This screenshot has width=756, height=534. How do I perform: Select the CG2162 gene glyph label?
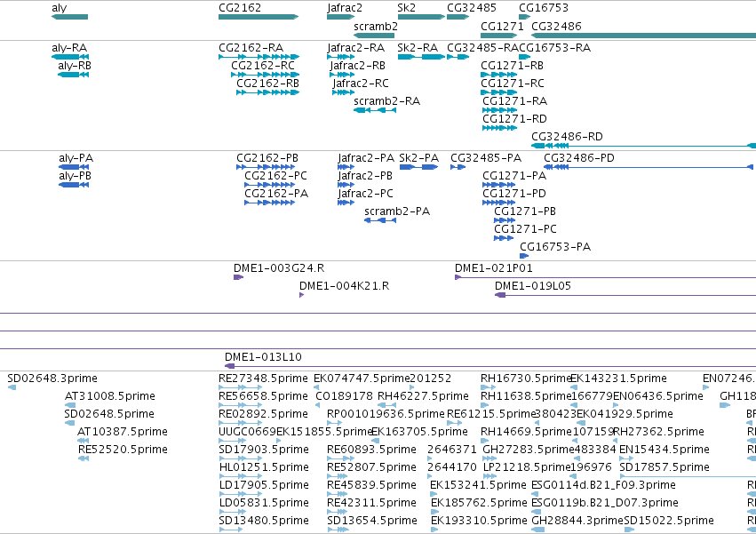tap(240, 8)
